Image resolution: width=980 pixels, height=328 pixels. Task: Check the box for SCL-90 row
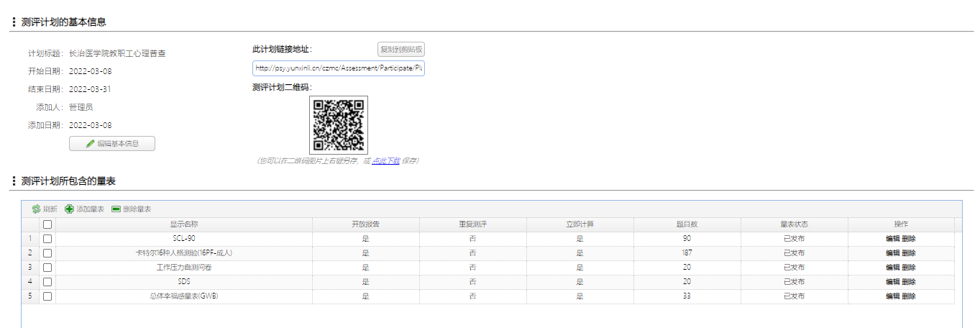(47, 239)
